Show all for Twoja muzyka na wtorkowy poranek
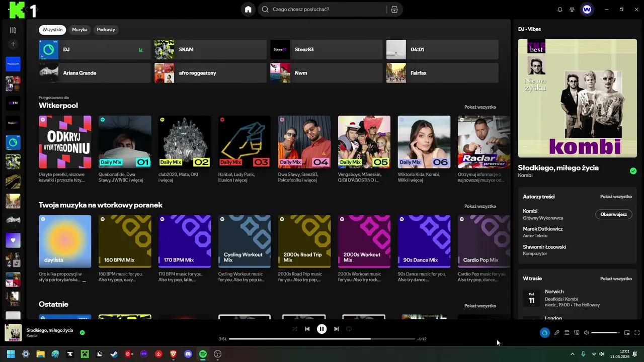 click(480, 206)
